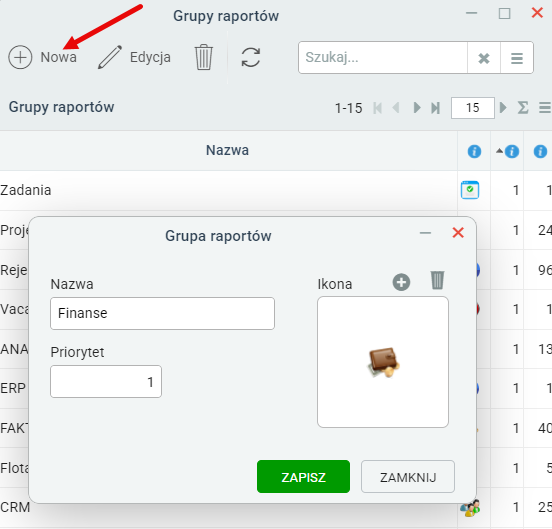Click the sorted info column header

(507, 151)
